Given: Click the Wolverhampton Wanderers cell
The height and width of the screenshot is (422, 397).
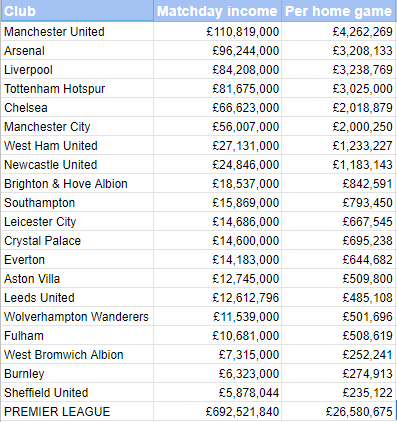Looking at the screenshot, I should (77, 317).
